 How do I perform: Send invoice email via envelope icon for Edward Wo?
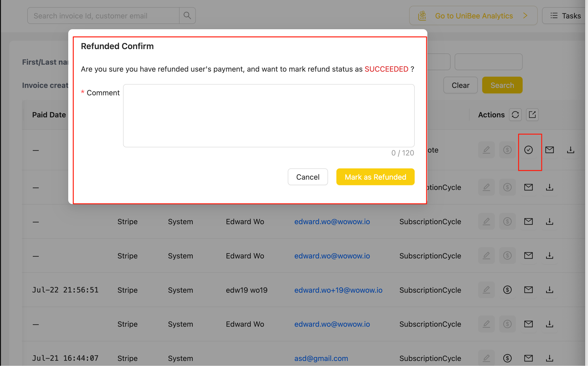click(x=529, y=221)
